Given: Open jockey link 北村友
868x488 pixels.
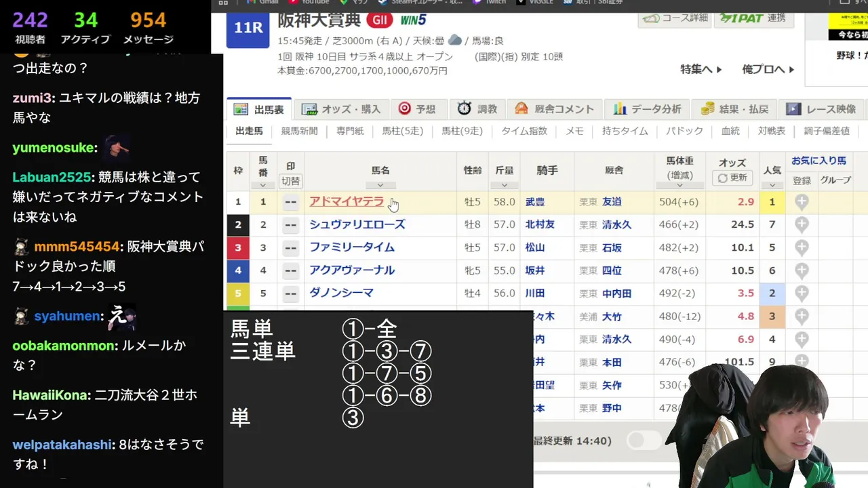Looking at the screenshot, I should pos(540,225).
